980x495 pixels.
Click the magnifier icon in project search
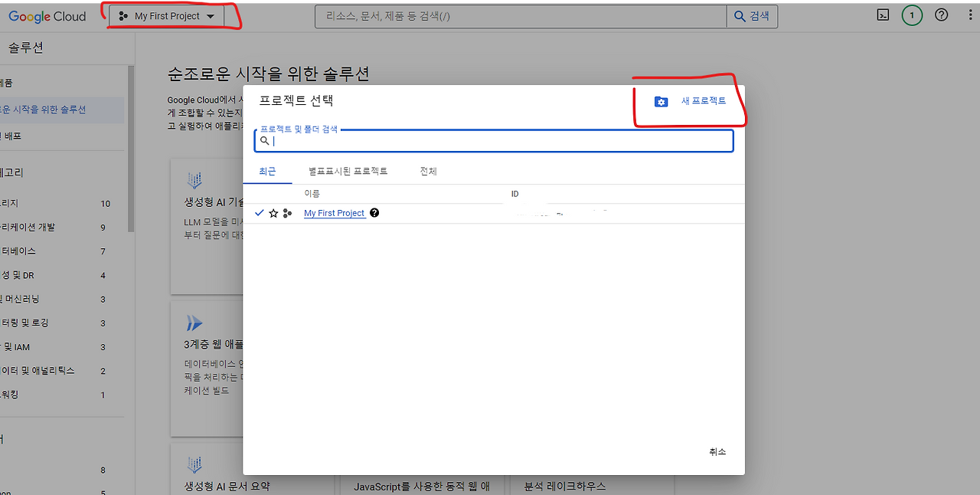[265, 141]
